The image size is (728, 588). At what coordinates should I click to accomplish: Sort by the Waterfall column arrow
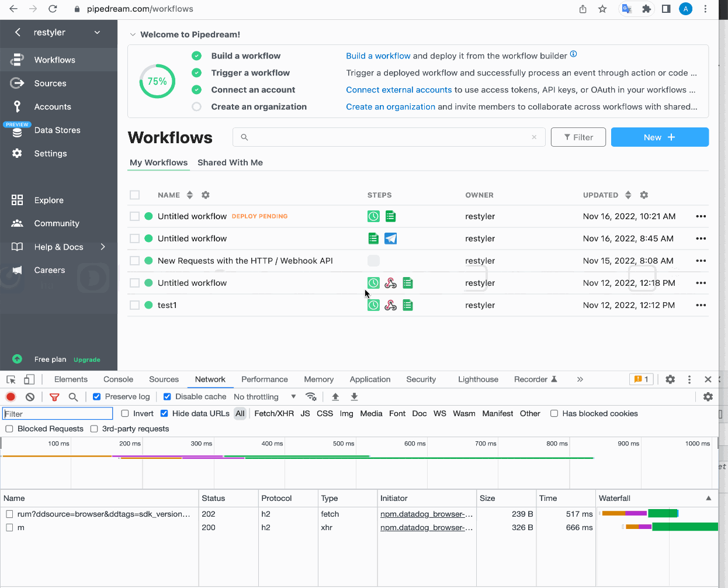click(709, 498)
